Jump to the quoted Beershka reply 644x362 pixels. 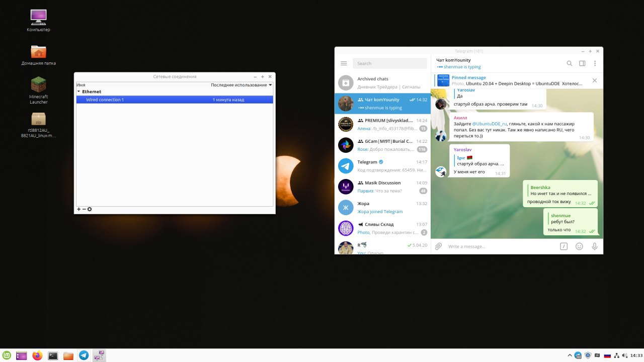561,191
